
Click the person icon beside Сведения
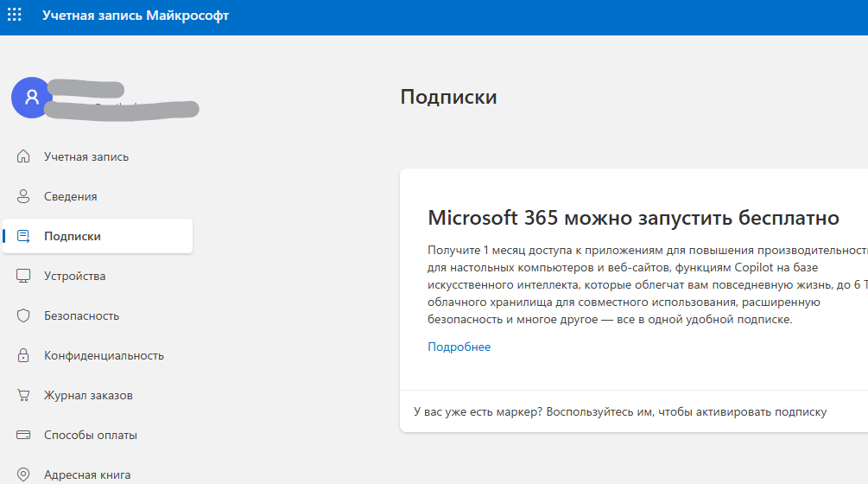23,196
